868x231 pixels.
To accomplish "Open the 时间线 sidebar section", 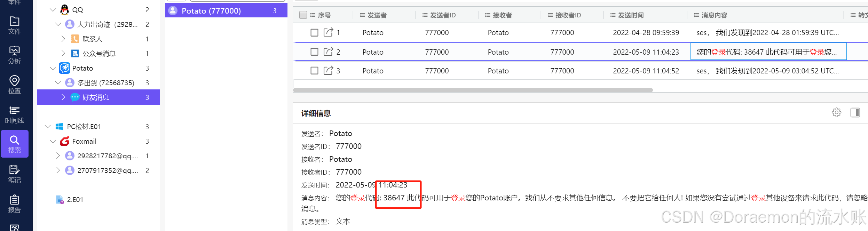I will (14, 115).
